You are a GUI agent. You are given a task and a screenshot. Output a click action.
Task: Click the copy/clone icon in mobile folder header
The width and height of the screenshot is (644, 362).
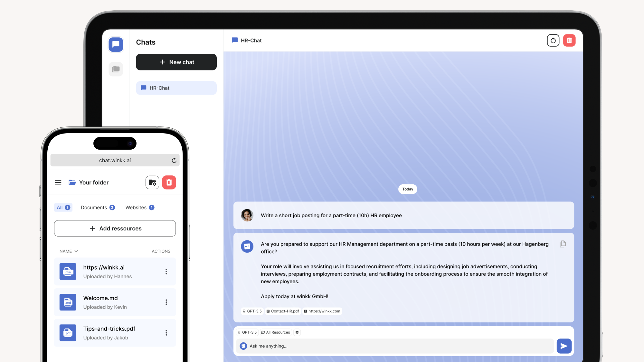152,182
